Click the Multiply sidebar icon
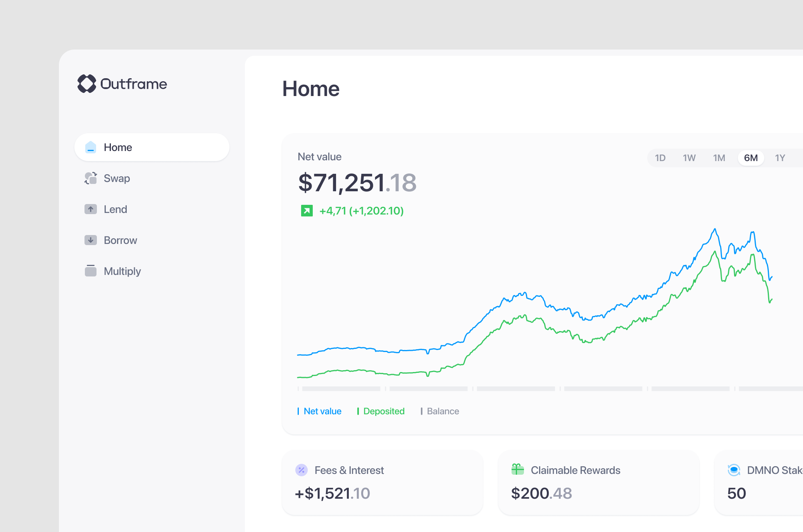803x532 pixels. pyautogui.click(x=91, y=271)
